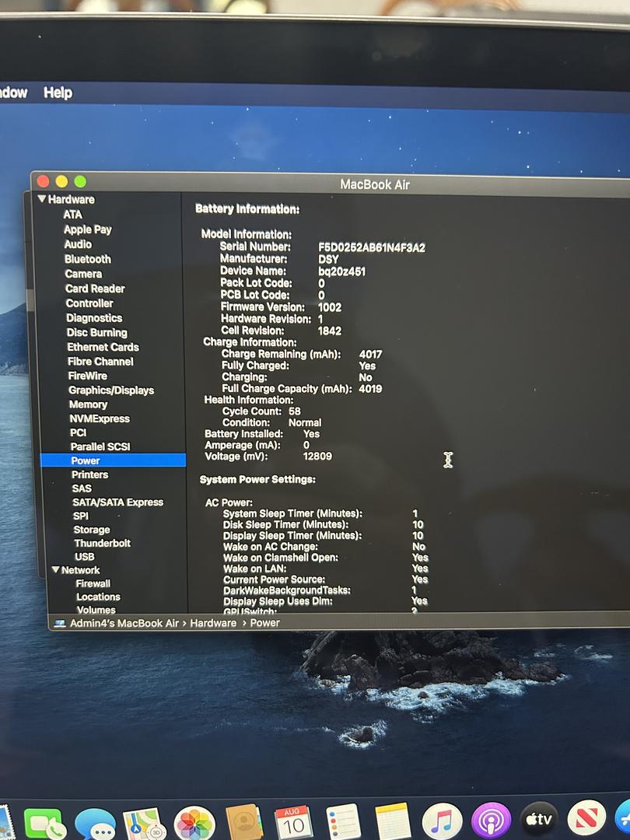Click serial number F5D0252AB61N4F3A2
The width and height of the screenshot is (630, 840).
372,247
